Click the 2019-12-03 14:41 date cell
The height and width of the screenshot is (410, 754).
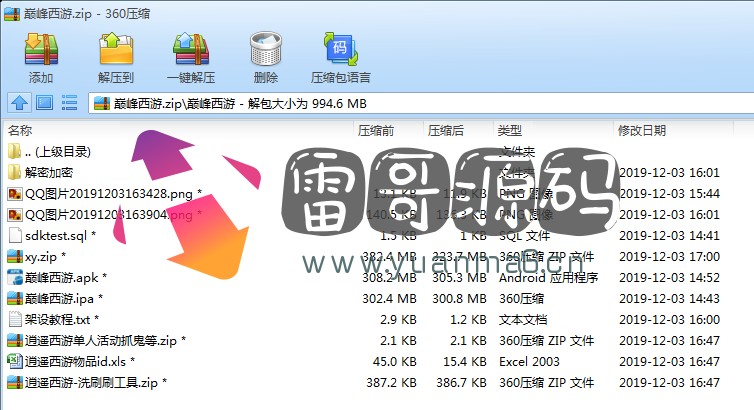click(x=669, y=236)
